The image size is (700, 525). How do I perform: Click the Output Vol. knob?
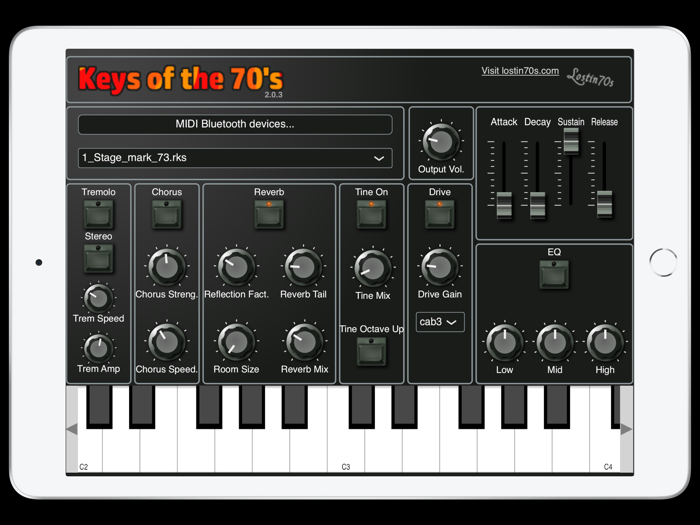coord(441,142)
